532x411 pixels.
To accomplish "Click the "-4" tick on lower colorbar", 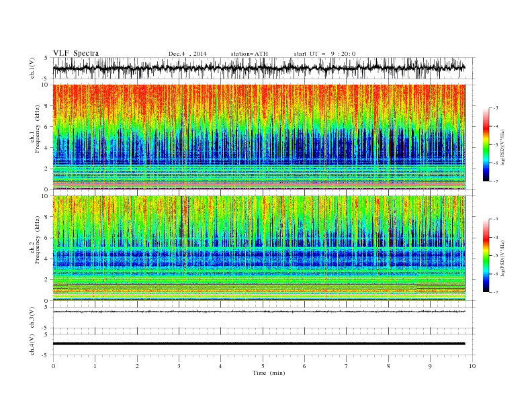I will [496, 237].
